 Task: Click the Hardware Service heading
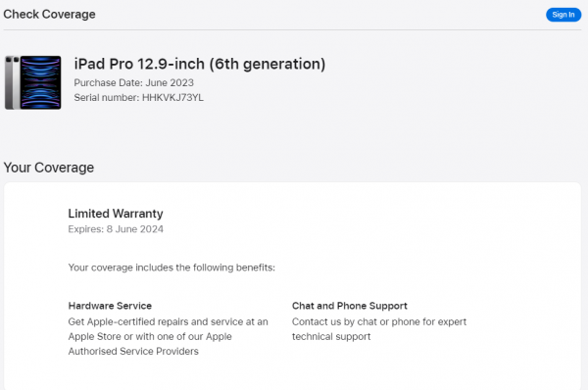[x=110, y=306]
